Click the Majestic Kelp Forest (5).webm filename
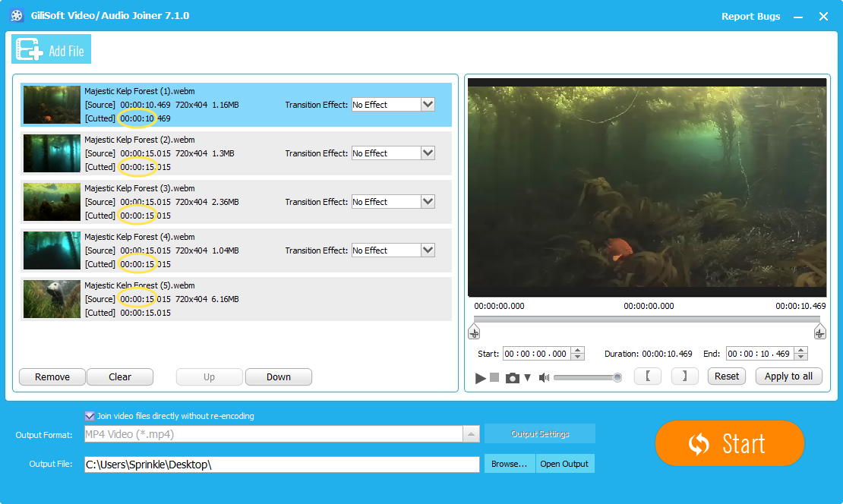Viewport: 843px width, 504px height. click(140, 285)
